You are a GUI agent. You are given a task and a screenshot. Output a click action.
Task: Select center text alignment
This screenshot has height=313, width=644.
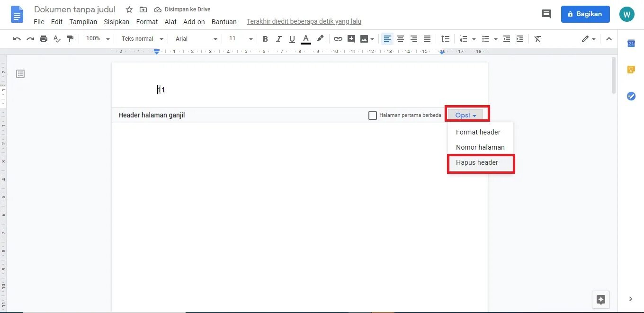tap(401, 39)
